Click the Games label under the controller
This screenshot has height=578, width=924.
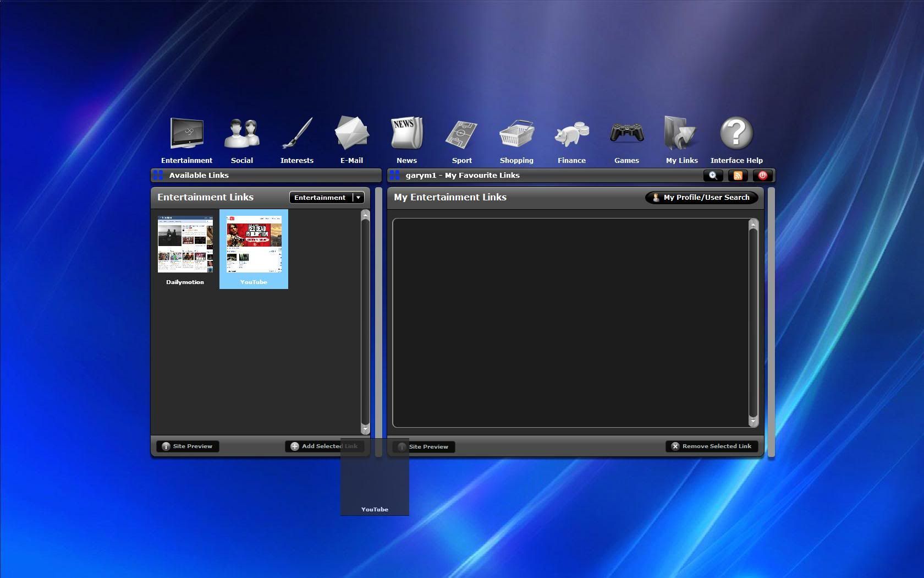coord(626,161)
